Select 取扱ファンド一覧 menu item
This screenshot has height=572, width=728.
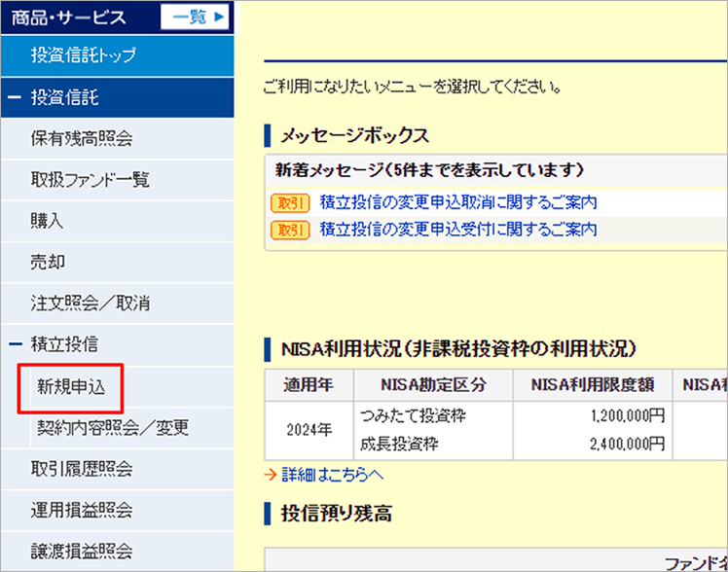pyautogui.click(x=91, y=180)
